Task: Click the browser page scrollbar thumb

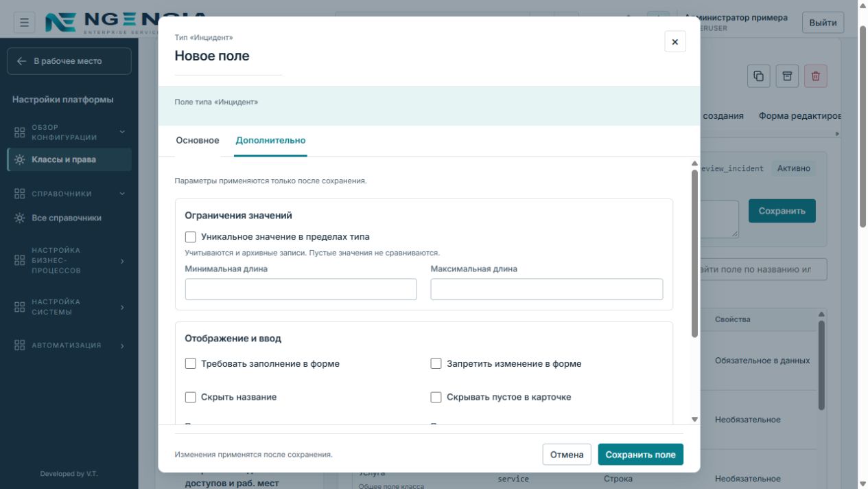Action: pos(863,126)
